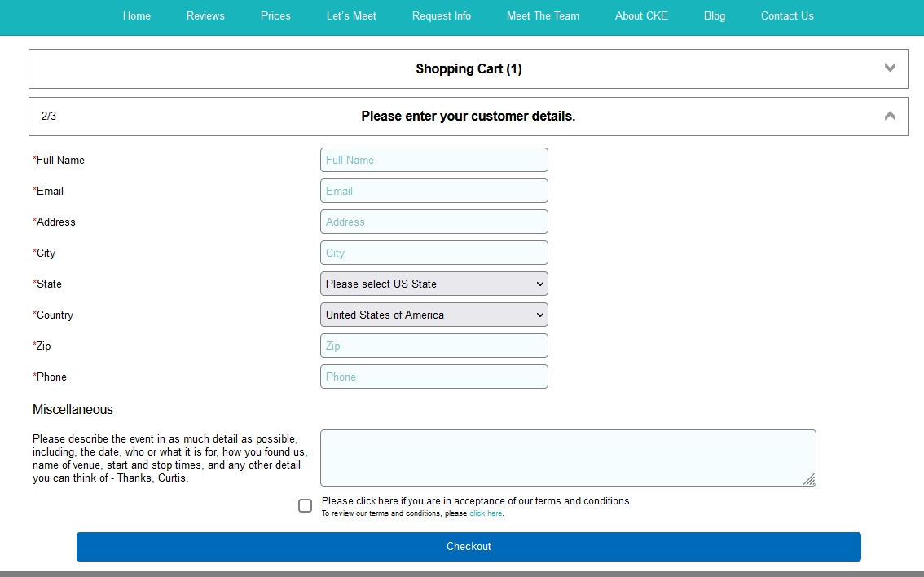Open the Country dropdown
This screenshot has height=577, width=924.
coord(433,315)
